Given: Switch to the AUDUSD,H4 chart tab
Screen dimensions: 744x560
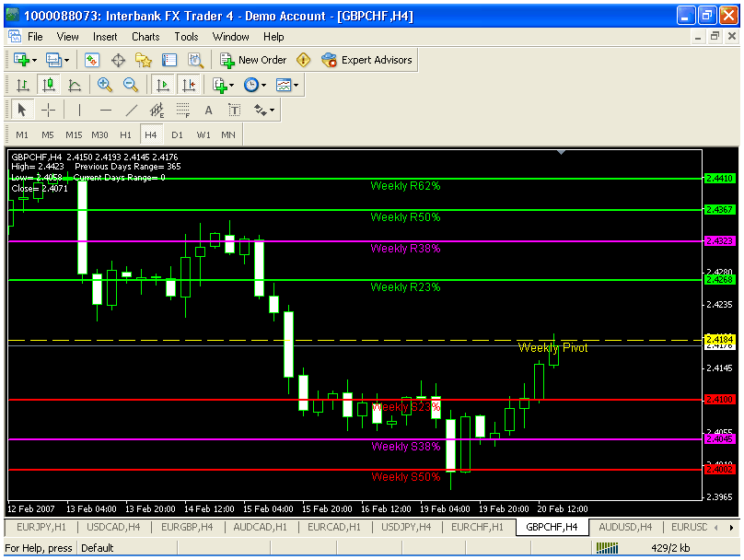Looking at the screenshot, I should tap(626, 527).
